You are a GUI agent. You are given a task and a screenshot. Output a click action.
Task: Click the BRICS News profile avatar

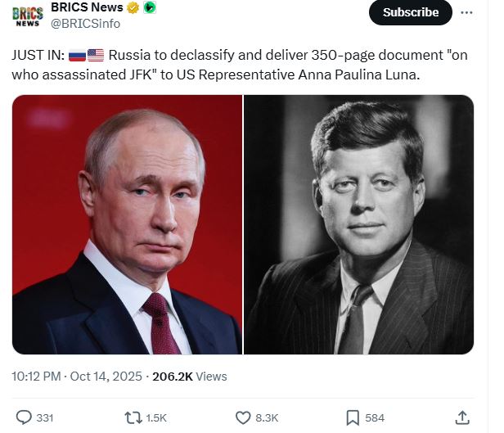27,16
